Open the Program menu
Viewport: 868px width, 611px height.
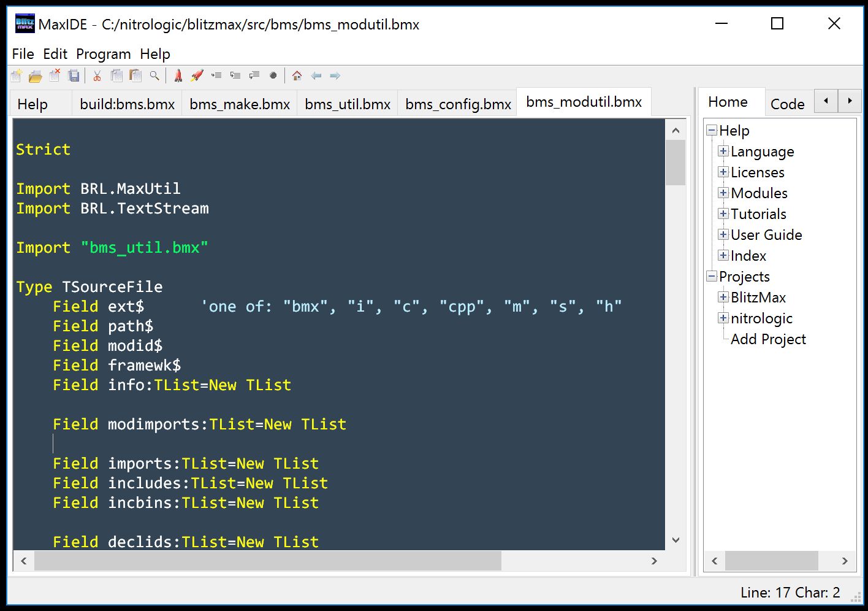point(103,54)
